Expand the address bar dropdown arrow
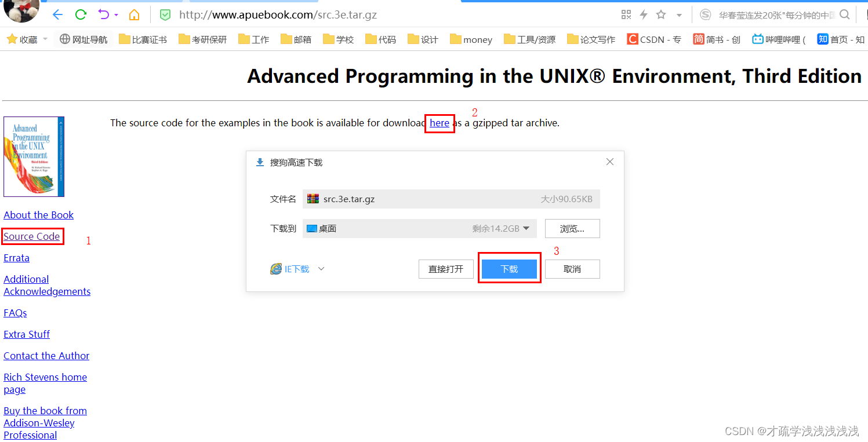This screenshot has width=868, height=442. click(x=679, y=16)
